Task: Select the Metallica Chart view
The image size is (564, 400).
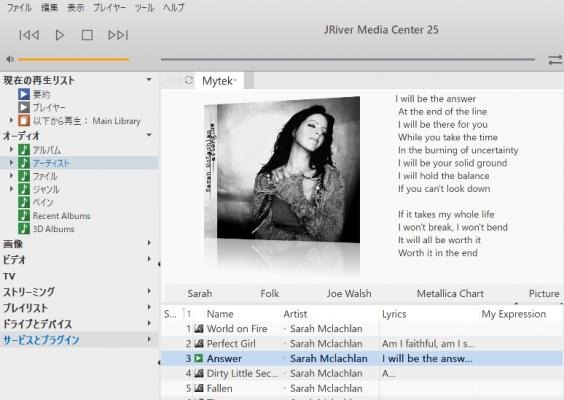Action: [x=450, y=294]
